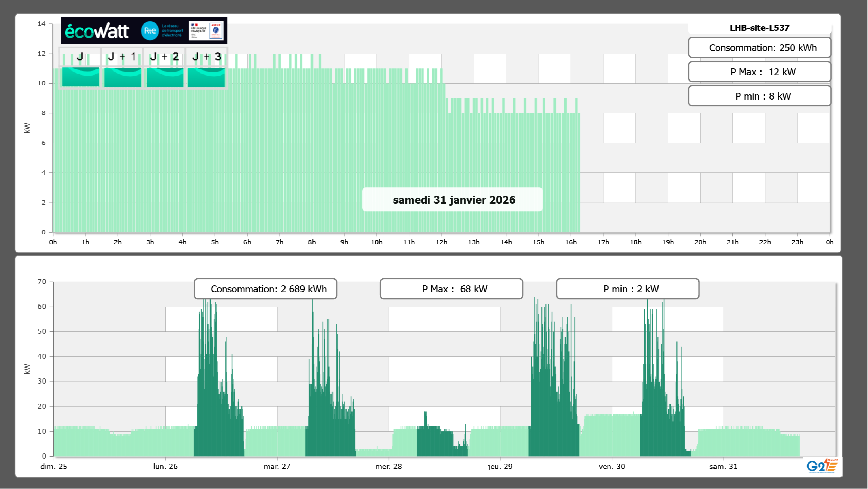The image size is (868, 489).
Task: Click the green wave icon under J + 3
Action: [x=206, y=77]
